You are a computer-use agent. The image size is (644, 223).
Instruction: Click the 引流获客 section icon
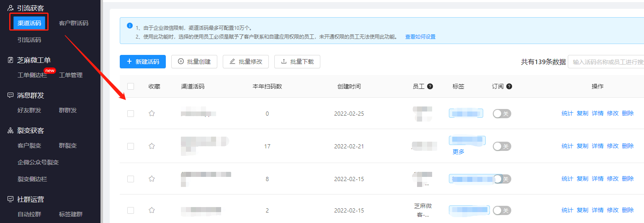11,8
